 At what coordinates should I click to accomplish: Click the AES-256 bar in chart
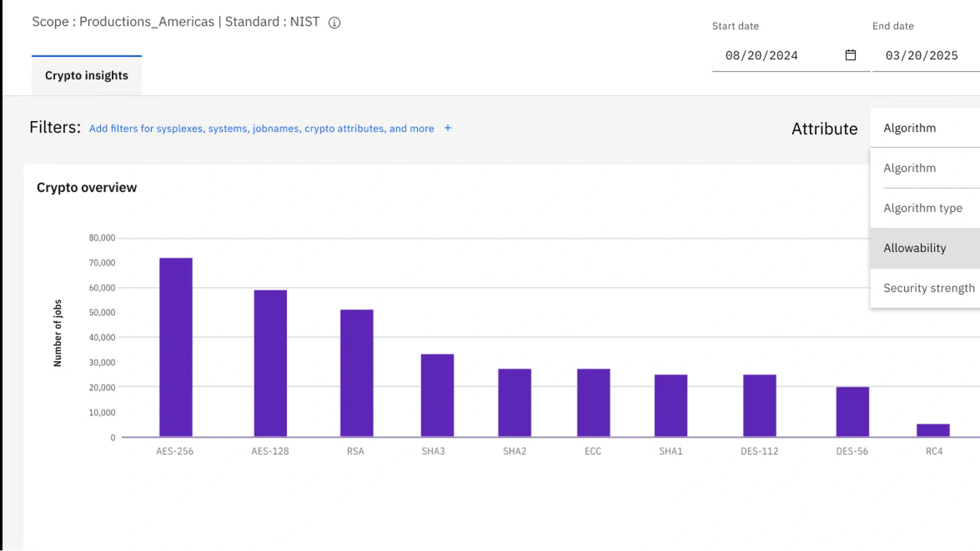click(x=176, y=348)
